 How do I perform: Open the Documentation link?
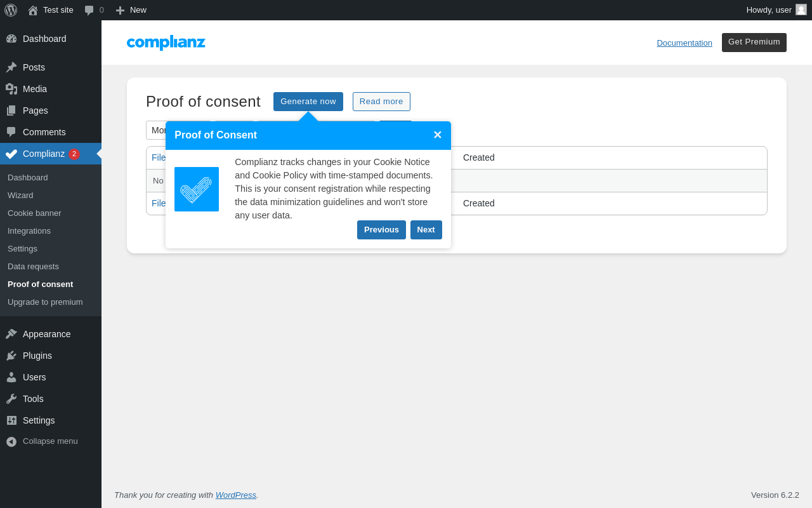[684, 43]
